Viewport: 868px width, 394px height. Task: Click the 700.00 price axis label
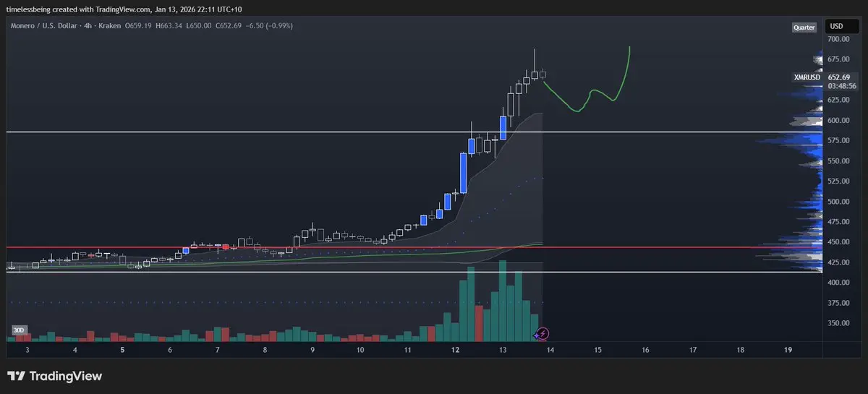[x=838, y=39]
